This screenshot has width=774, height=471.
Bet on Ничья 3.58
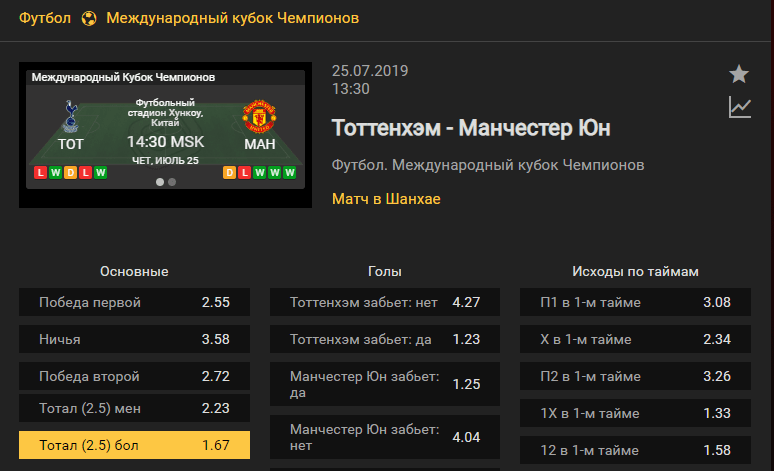[x=134, y=339]
